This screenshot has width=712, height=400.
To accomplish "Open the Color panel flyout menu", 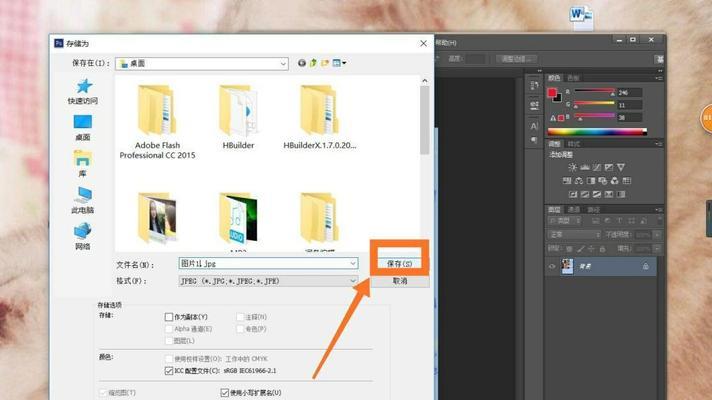I will (658, 78).
